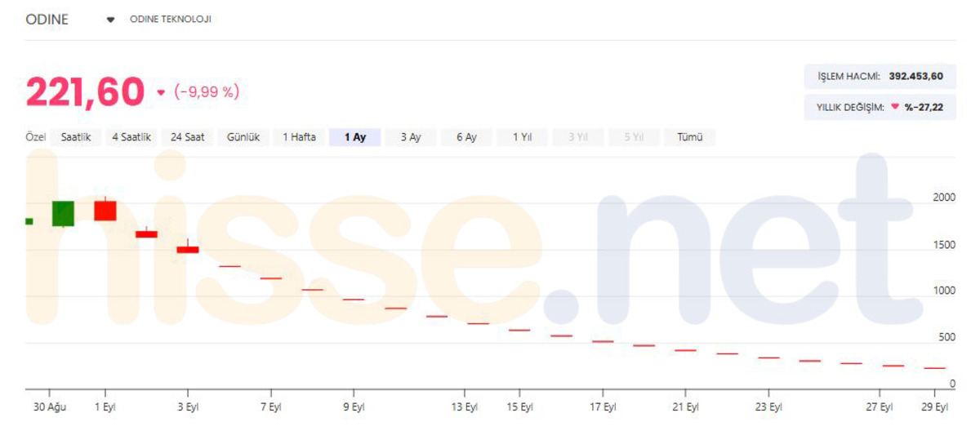
Task: Click the 17 Eyl date axis label
Action: [602, 407]
